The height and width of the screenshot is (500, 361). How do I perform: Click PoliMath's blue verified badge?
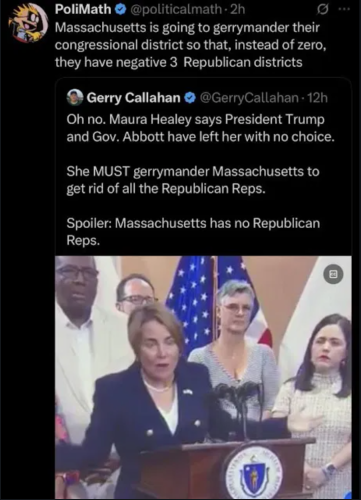(120, 10)
